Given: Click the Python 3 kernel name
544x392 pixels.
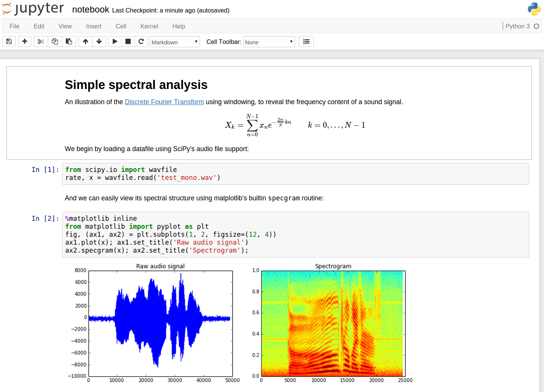Looking at the screenshot, I should coord(517,26).
